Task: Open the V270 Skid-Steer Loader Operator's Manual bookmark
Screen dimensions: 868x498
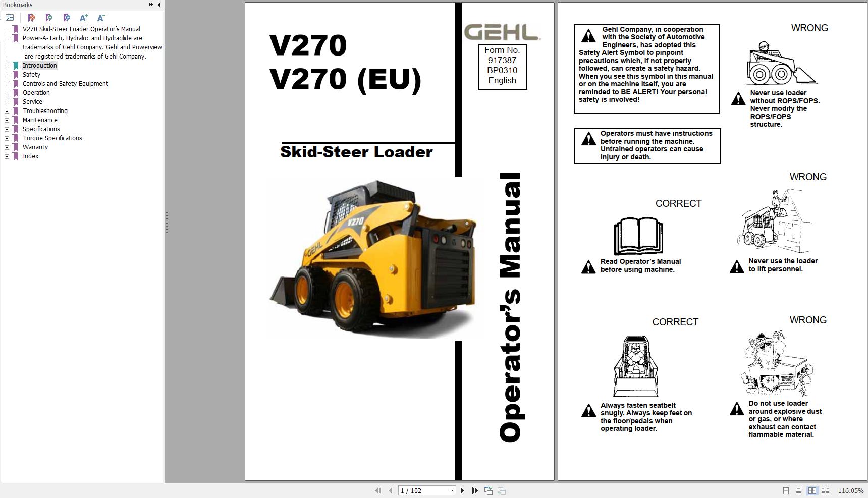Action: [82, 29]
